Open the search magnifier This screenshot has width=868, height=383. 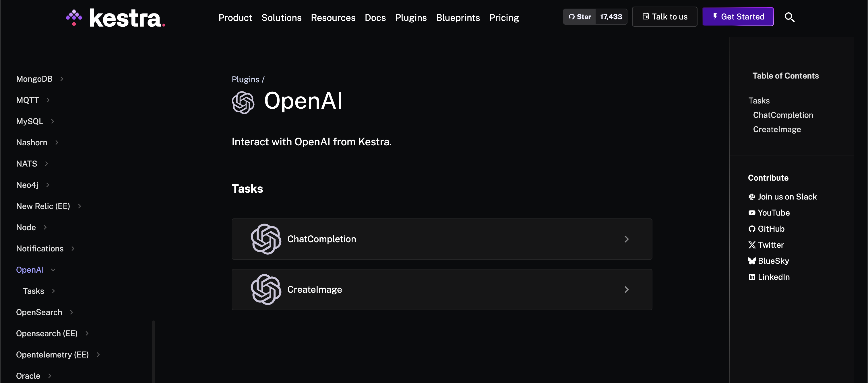pos(790,17)
